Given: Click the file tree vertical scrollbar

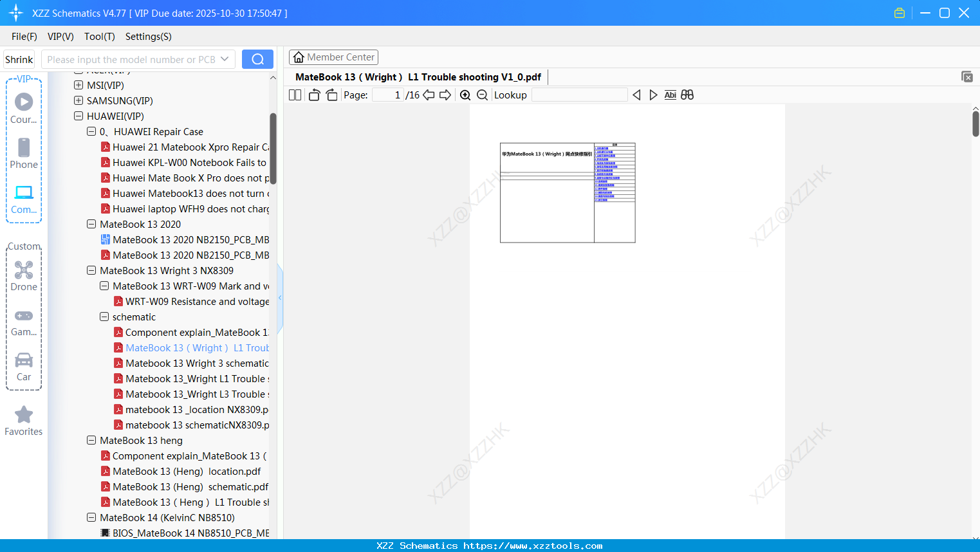Looking at the screenshot, I should point(273,149).
